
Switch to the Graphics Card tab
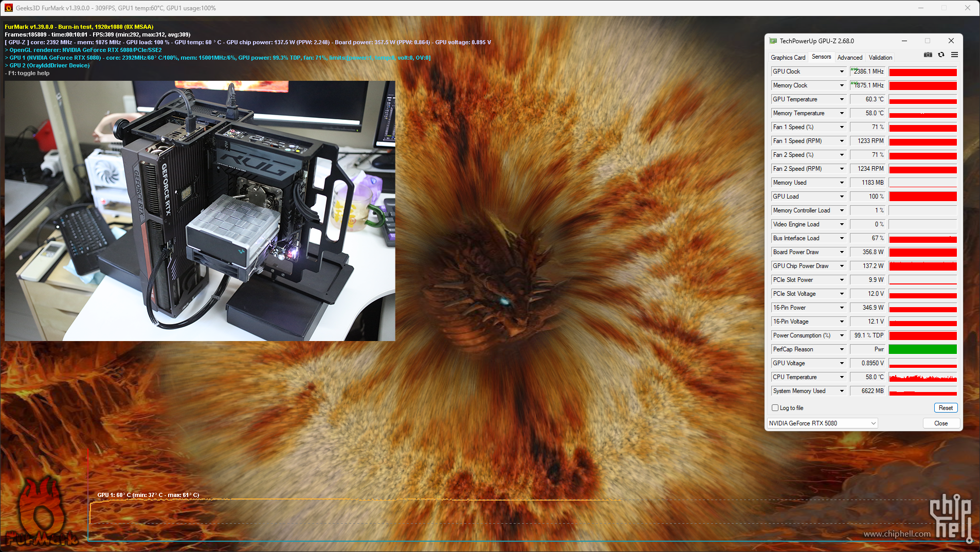click(x=788, y=58)
